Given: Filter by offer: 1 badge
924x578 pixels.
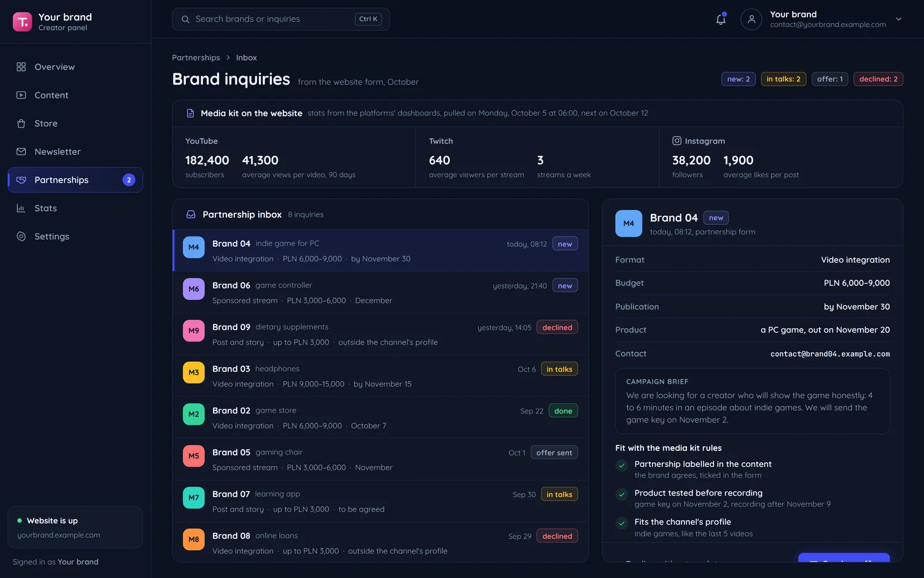Looking at the screenshot, I should 830,79.
